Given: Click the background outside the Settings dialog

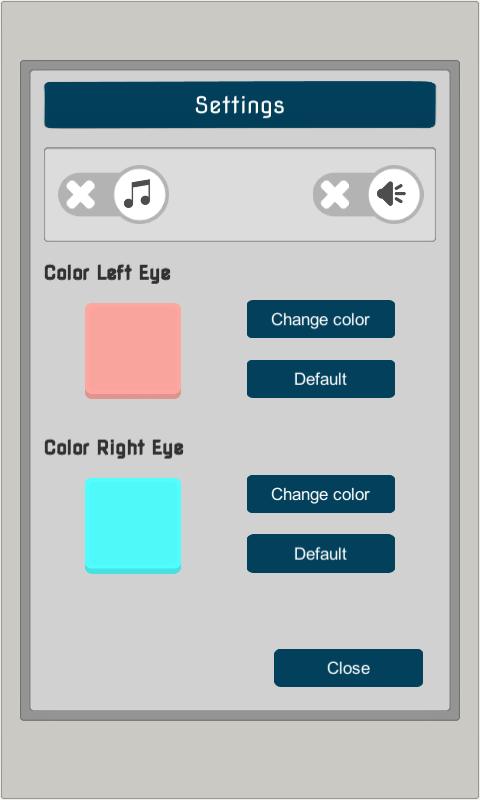Looking at the screenshot, I should coord(240,758).
